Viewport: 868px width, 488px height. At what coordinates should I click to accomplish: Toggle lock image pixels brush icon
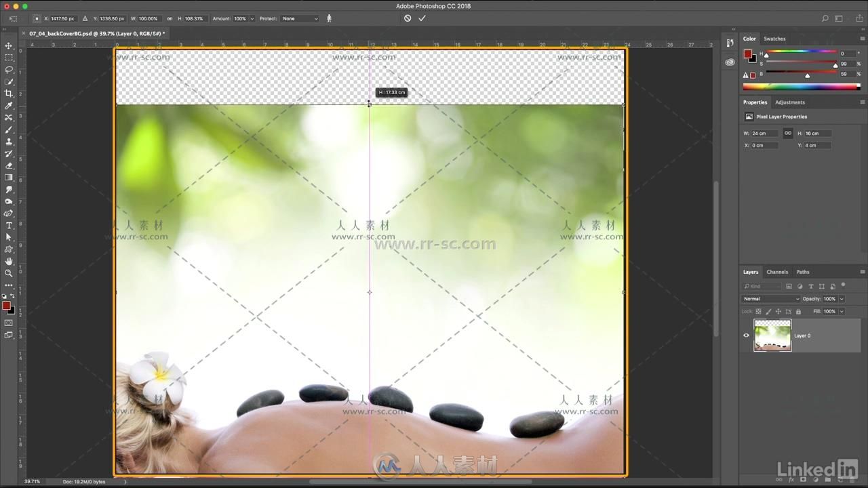(x=768, y=311)
